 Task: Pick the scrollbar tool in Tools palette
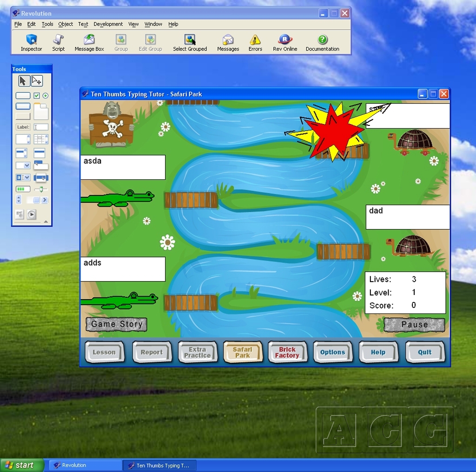coord(37,200)
